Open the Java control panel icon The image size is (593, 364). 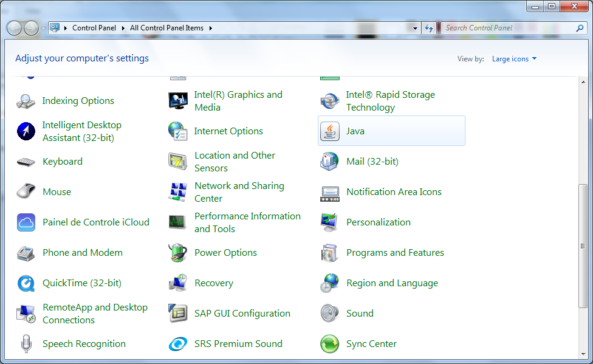pos(330,131)
